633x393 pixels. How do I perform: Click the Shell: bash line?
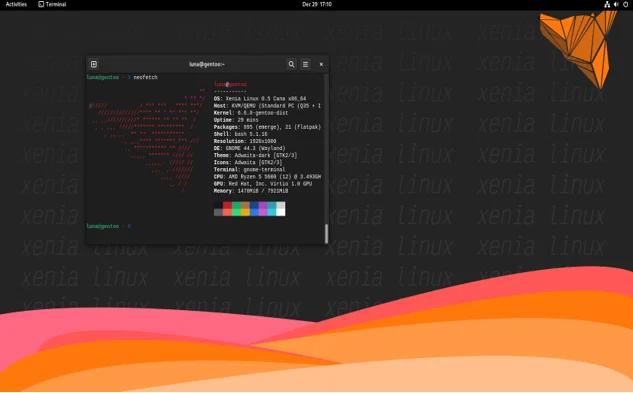click(240, 134)
